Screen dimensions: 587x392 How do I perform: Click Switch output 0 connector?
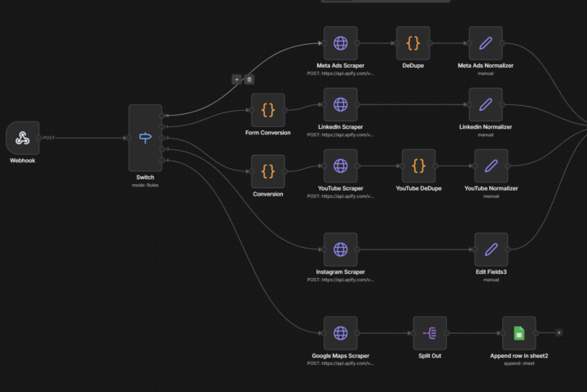pyautogui.click(x=161, y=116)
